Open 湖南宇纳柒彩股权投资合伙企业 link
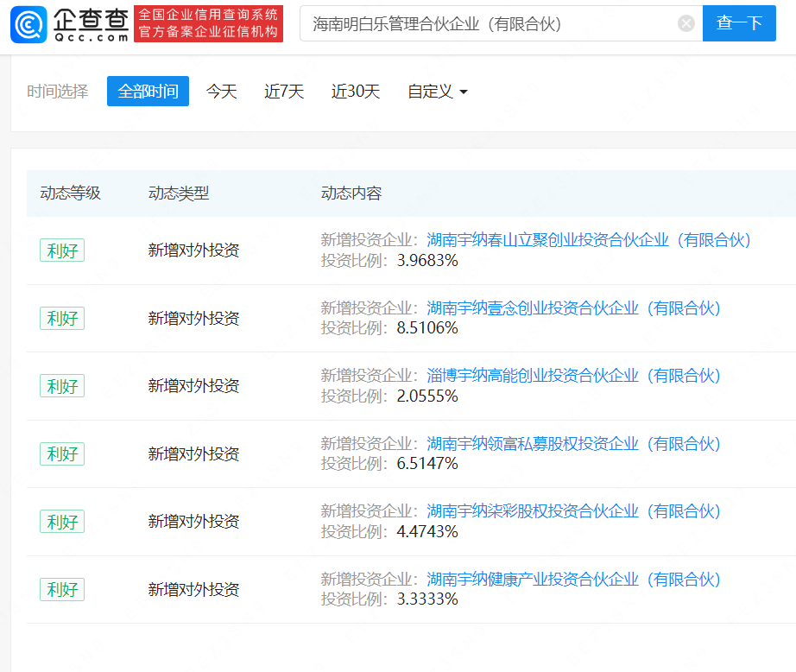 click(573, 511)
